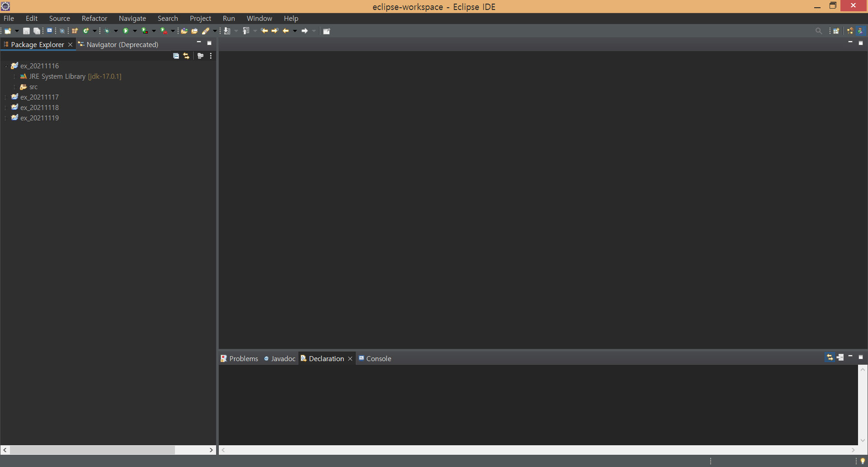This screenshot has height=467, width=868.
Task: Click the Package Explorer horizontal scrollbar thumb
Action: click(x=92, y=450)
